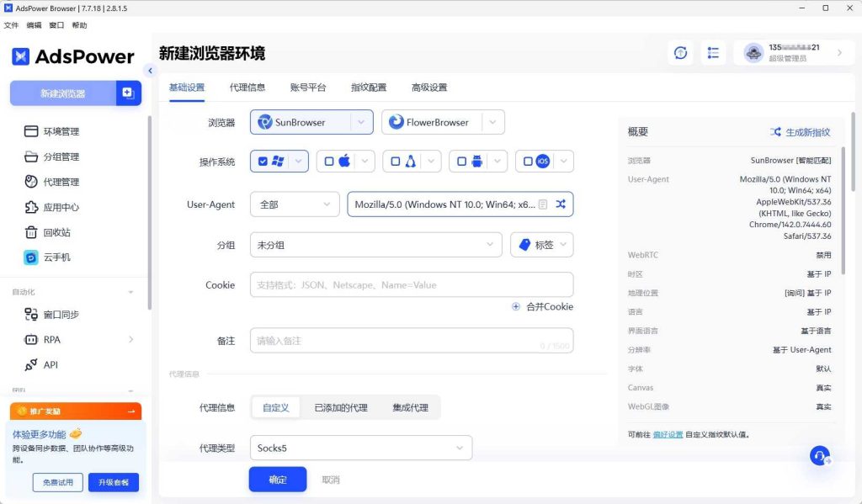The image size is (862, 504).
Task: Enable the macOS operating system checkbox
Action: [x=330, y=162]
